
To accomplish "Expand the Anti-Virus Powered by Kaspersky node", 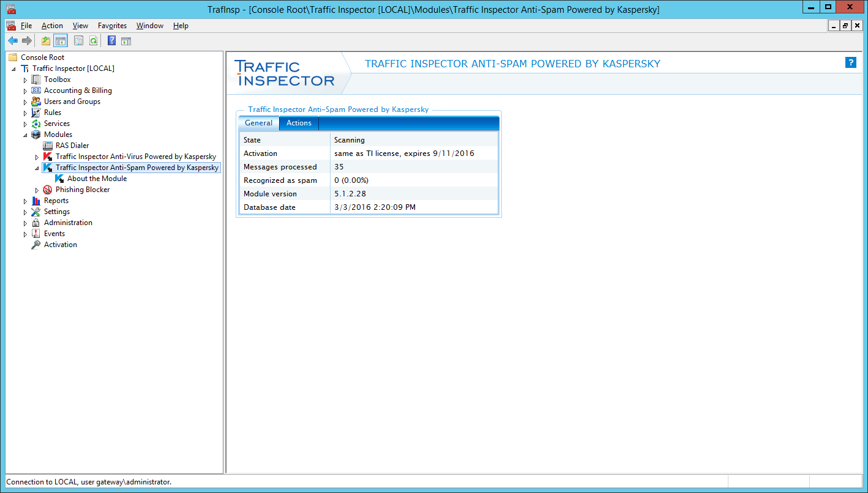I will coord(37,157).
